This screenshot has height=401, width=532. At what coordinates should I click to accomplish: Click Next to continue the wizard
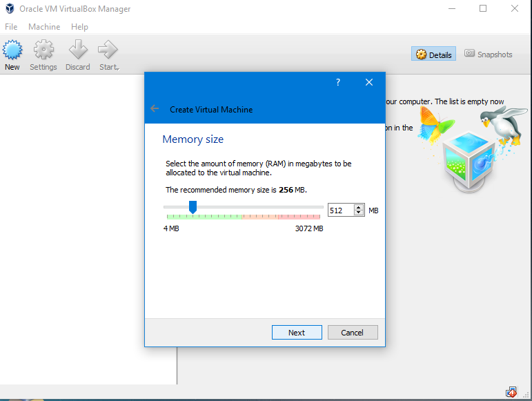click(x=297, y=333)
